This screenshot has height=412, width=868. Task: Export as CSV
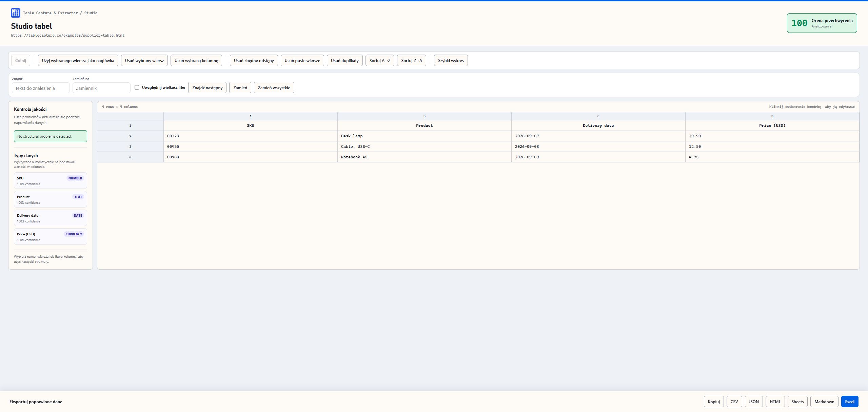click(x=734, y=401)
